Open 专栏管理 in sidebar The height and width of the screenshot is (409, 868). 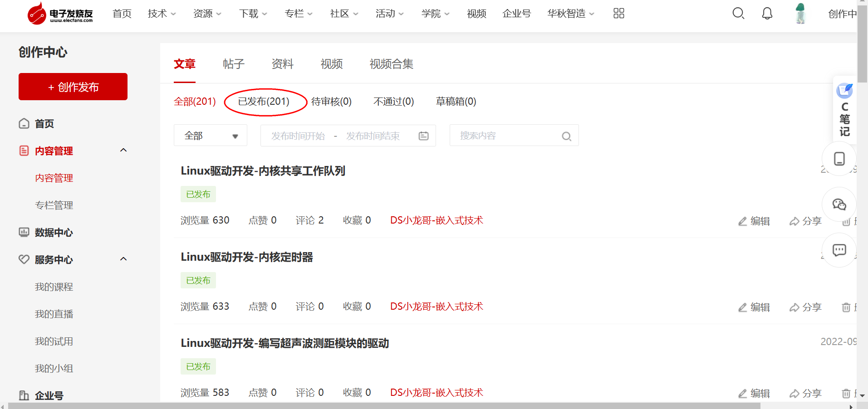(54, 205)
